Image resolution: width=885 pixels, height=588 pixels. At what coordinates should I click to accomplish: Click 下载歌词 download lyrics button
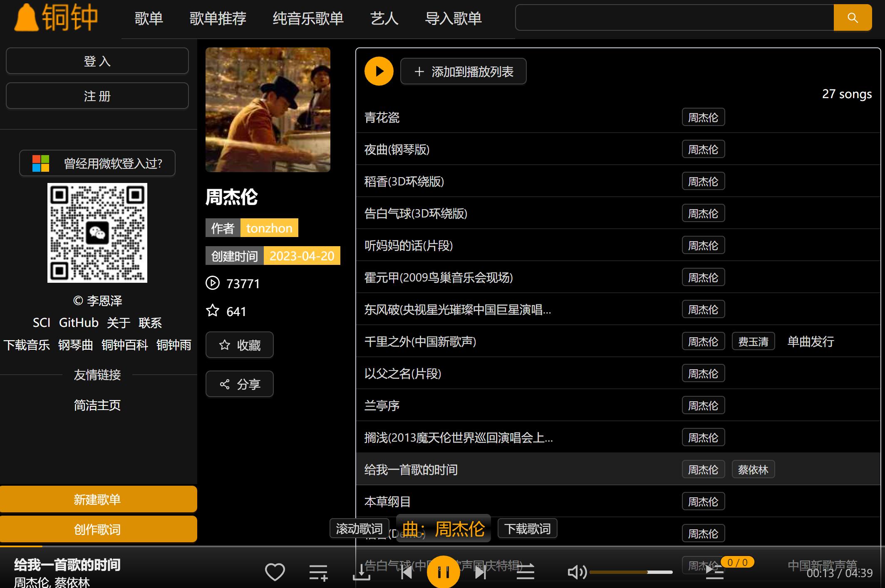[528, 529]
